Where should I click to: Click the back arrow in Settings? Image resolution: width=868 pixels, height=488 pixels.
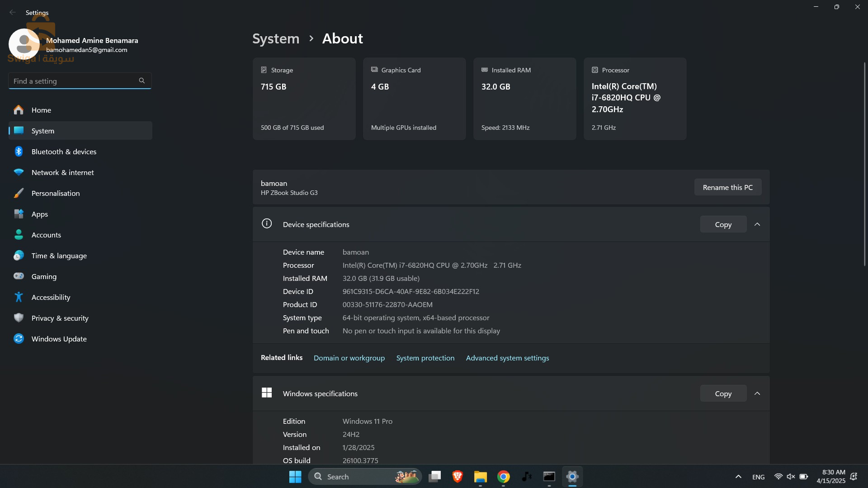click(13, 12)
